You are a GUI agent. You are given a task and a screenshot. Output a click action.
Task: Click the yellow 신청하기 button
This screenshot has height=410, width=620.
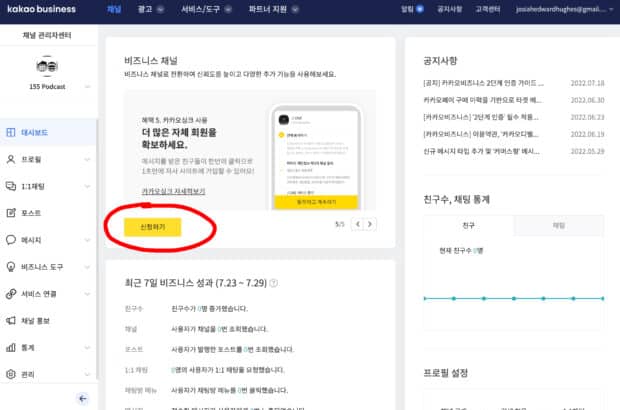pos(153,227)
